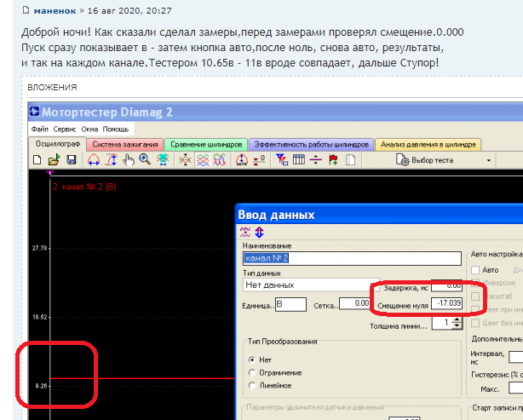Open the Выбор теста dropdown arrow
This screenshot has height=420, width=523.
click(489, 160)
